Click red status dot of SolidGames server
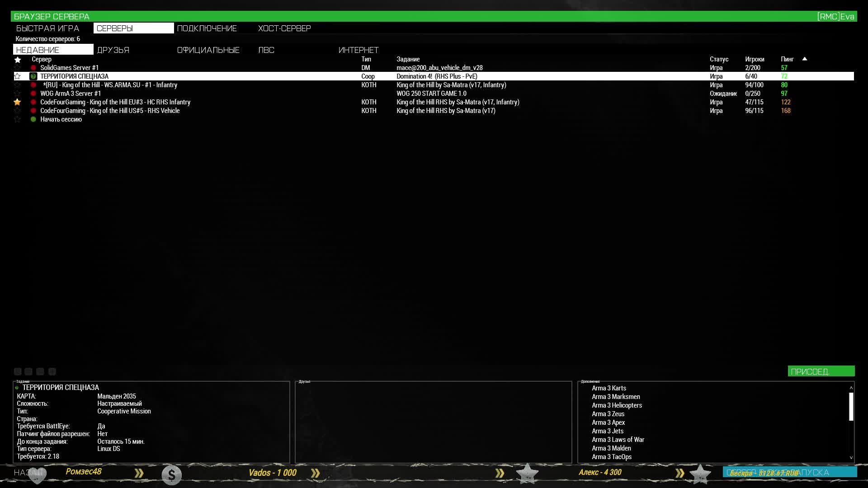Image resolution: width=868 pixels, height=488 pixels. point(33,68)
